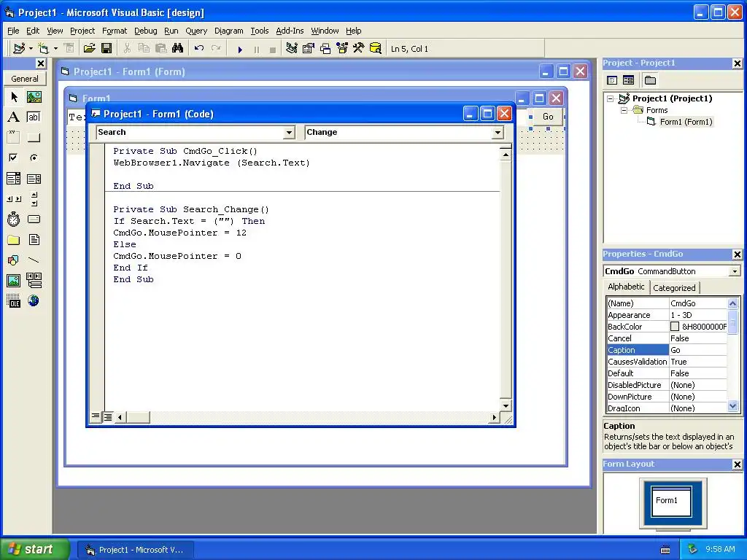The image size is (747, 560).
Task: Save the project with the floppy disk icon
Action: coord(107,49)
